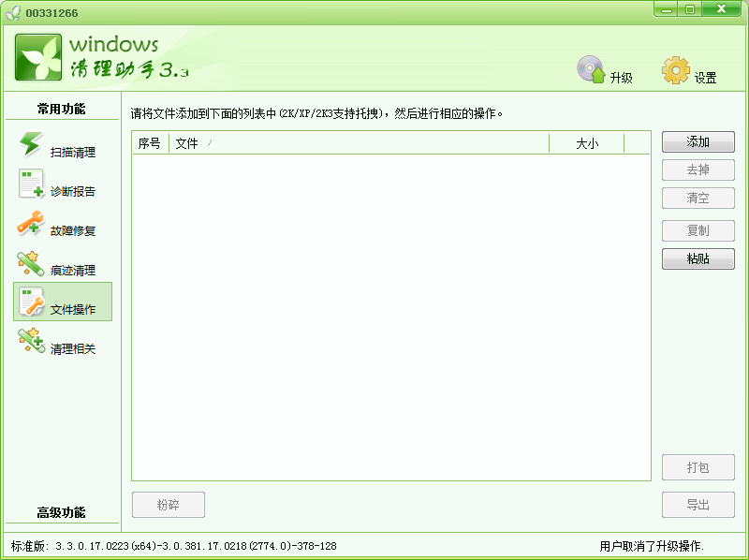Minimize the window

click(667, 9)
